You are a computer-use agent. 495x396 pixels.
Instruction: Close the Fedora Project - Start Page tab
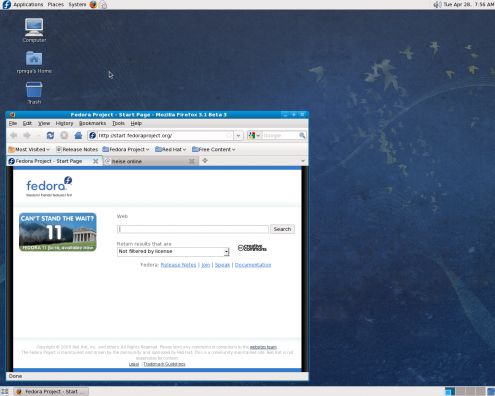click(x=96, y=161)
